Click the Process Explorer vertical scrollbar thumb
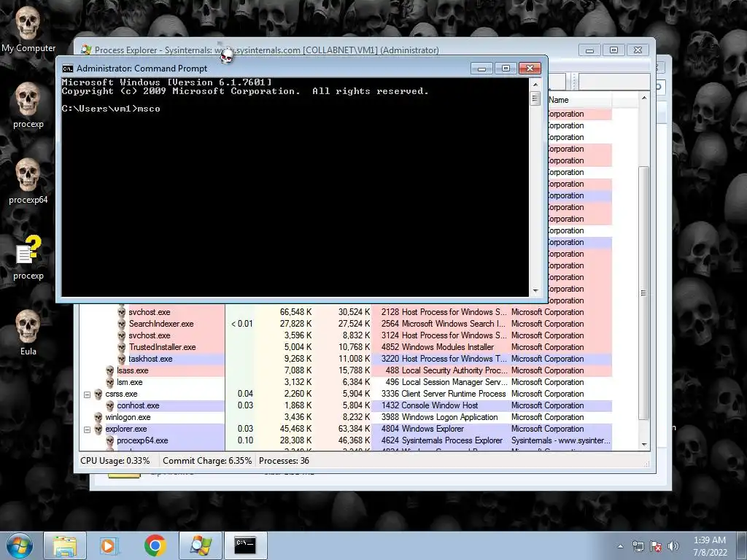Screen dimensions: 747x560 click(643, 293)
